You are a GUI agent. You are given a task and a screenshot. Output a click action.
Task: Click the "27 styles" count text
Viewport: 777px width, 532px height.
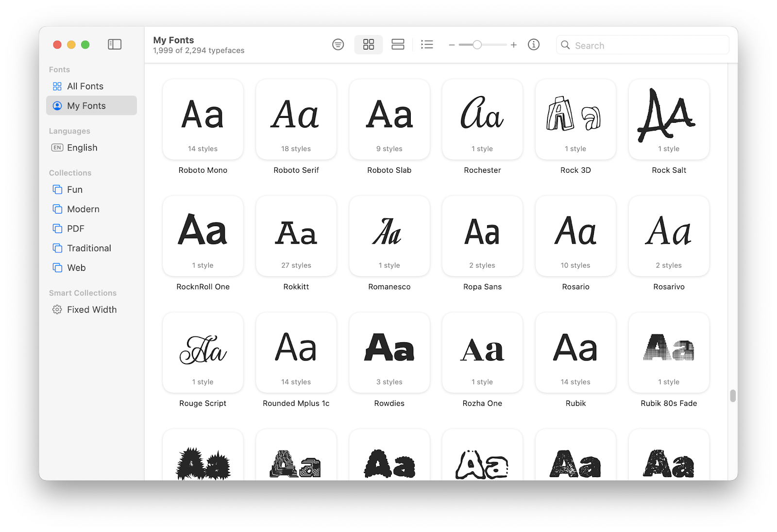click(296, 266)
